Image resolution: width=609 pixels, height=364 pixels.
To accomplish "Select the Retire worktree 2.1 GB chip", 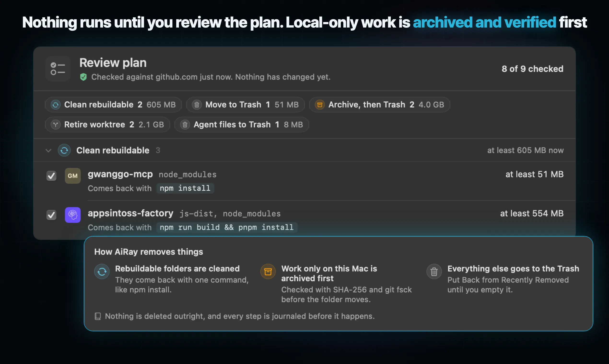I will 108,125.
